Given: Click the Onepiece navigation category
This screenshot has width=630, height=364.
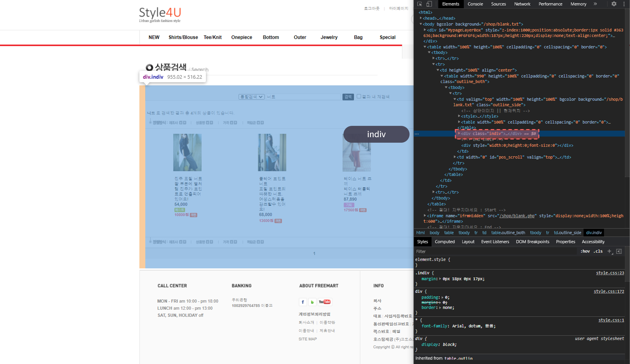Looking at the screenshot, I should click(242, 37).
